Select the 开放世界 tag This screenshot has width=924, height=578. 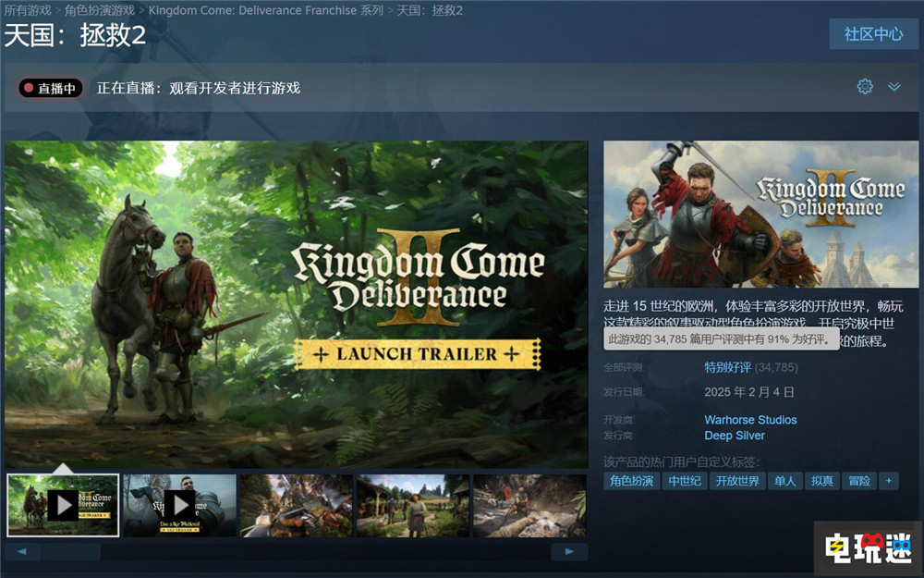point(737,481)
